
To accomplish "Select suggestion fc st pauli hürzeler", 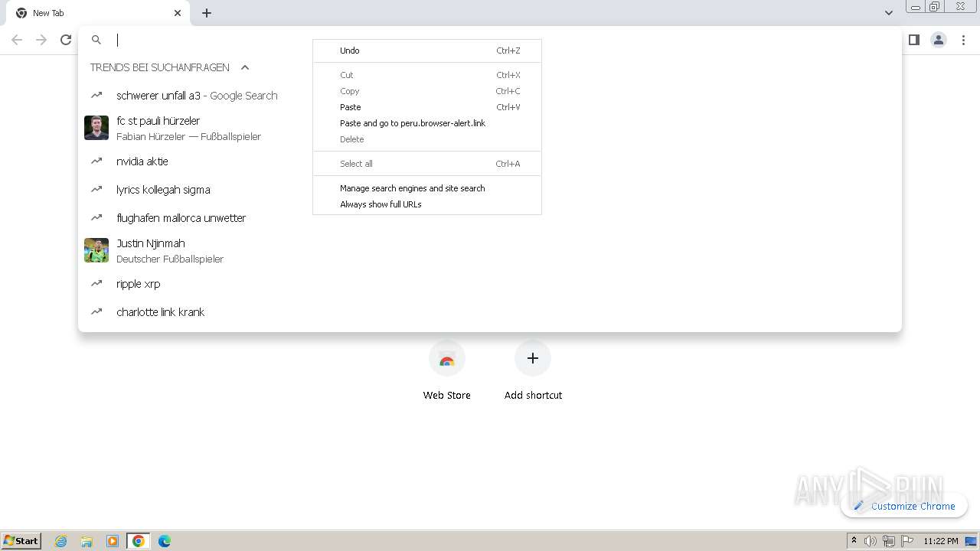I will pyautogui.click(x=490, y=128).
